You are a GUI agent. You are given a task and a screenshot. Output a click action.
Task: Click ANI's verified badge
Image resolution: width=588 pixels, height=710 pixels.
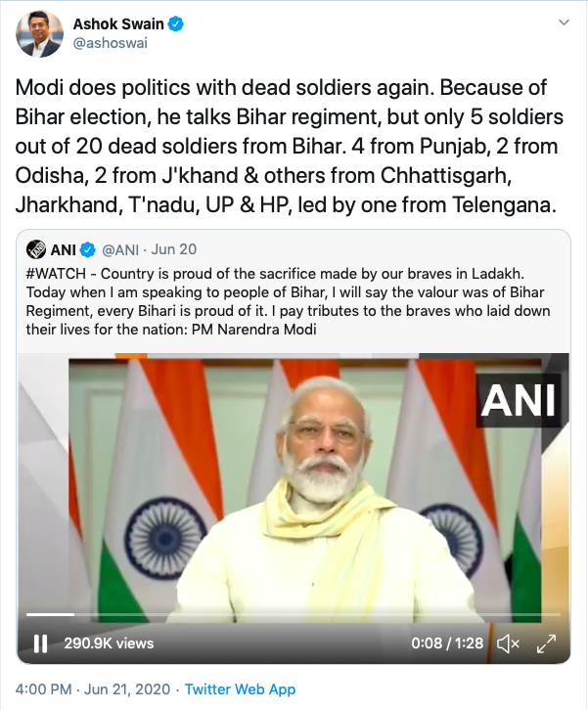point(85,249)
